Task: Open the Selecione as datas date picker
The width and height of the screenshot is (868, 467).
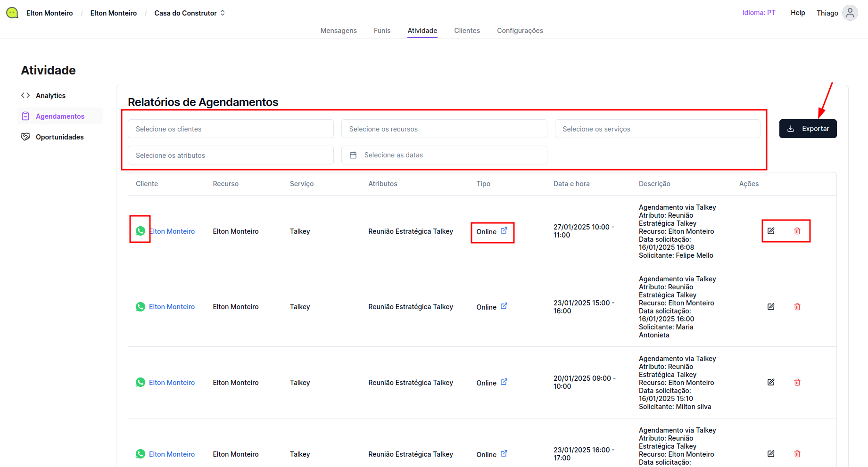Action: click(444, 155)
